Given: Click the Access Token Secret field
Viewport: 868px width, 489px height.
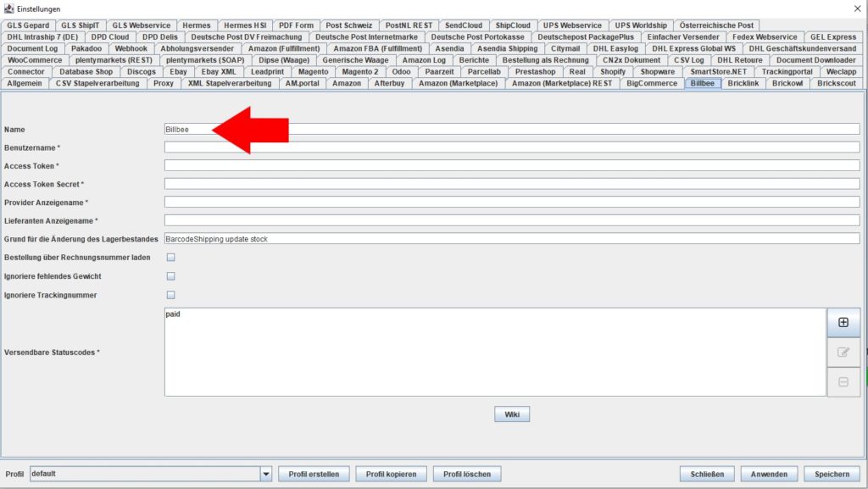Looking at the screenshot, I should (512, 184).
